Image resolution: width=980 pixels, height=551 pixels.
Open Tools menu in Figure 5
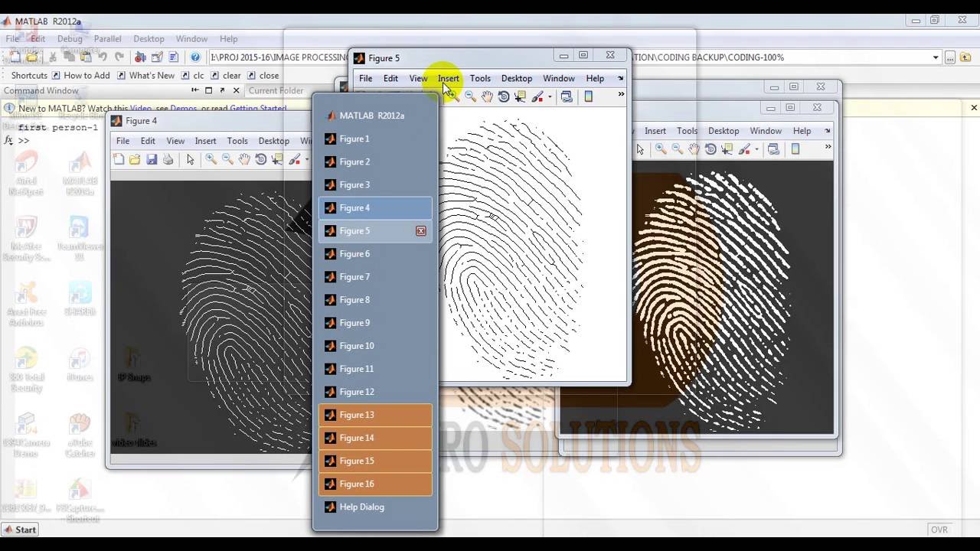[480, 78]
